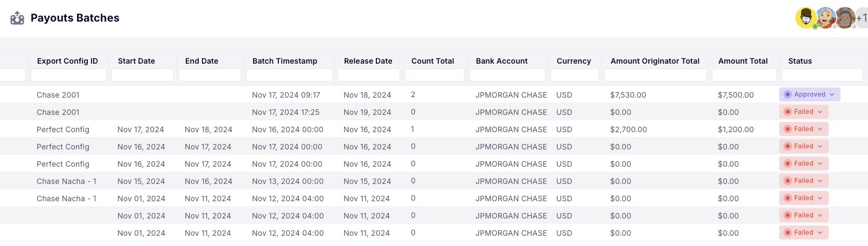Viewport: 868px width, 246px height.
Task: Show the +1 additional collaborators
Action: coord(862,18)
